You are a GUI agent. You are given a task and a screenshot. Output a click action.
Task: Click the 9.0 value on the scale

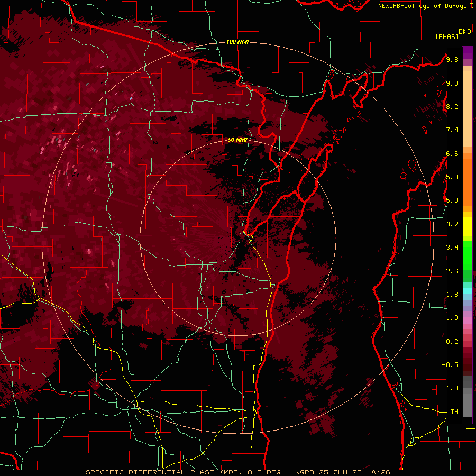pos(452,83)
